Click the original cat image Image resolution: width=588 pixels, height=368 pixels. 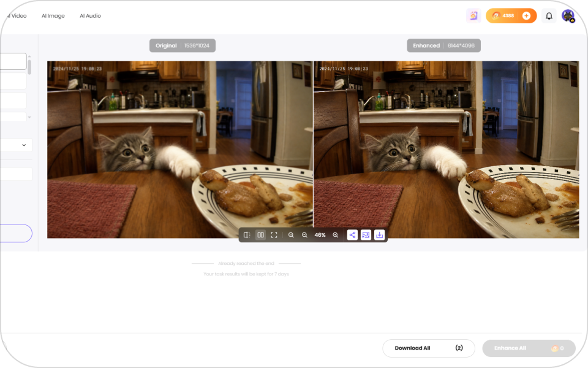pos(179,150)
